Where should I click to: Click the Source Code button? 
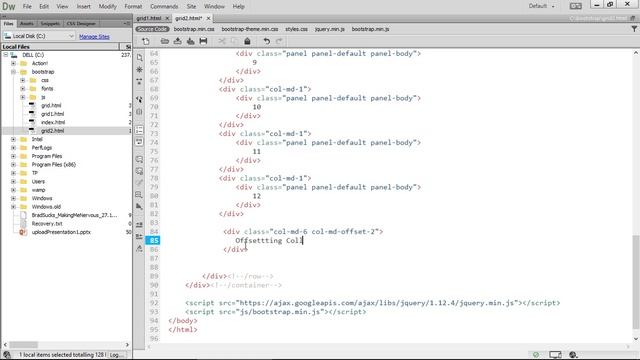pyautogui.click(x=152, y=29)
